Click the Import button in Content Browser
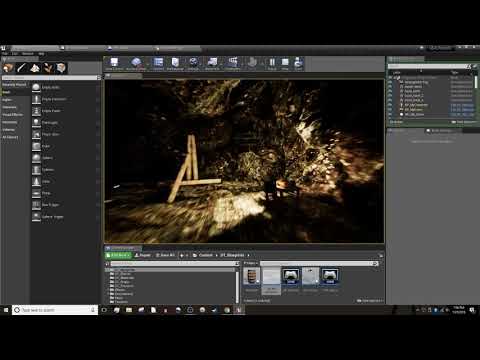480x360 pixels. 143,255
